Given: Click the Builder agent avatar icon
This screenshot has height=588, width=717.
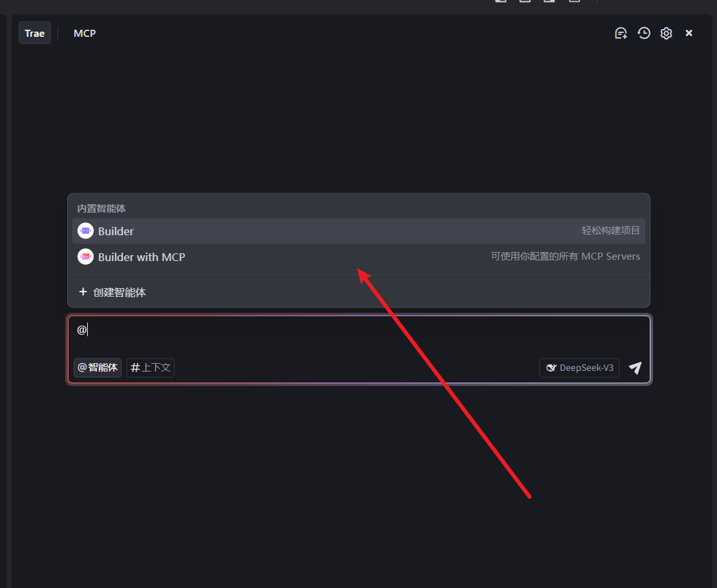Looking at the screenshot, I should click(85, 231).
